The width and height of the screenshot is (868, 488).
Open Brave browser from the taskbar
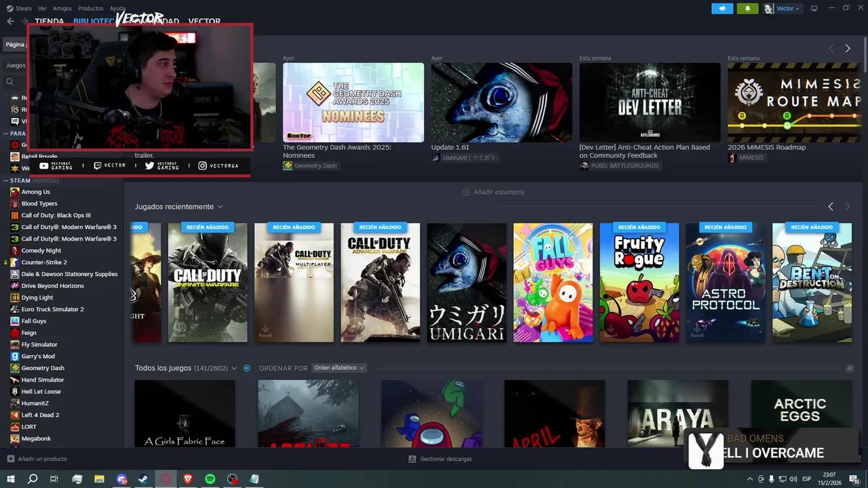pos(188,479)
